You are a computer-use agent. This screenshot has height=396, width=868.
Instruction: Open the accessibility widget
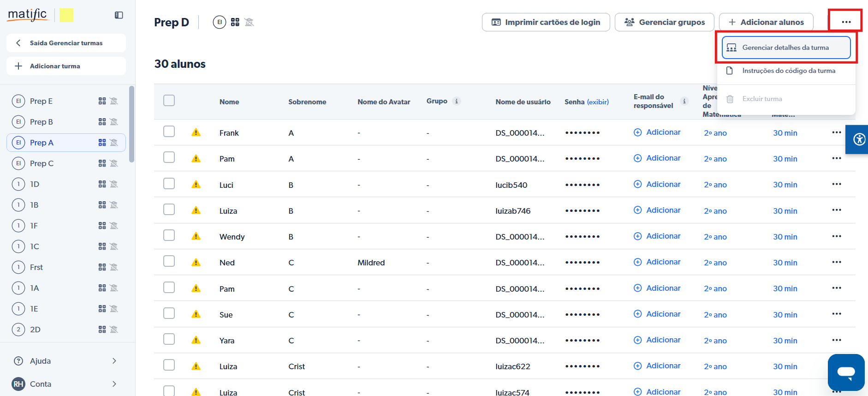858,139
